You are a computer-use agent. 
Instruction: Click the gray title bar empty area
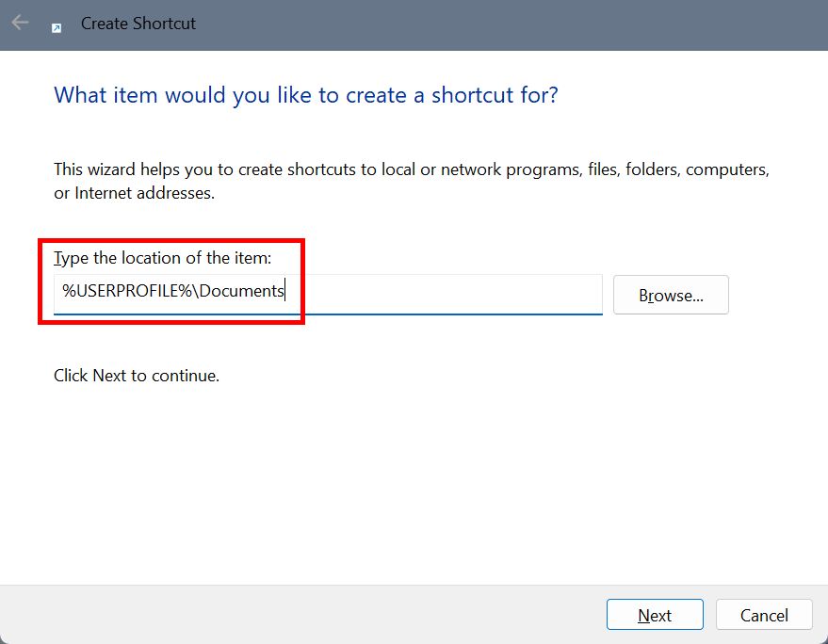507,24
